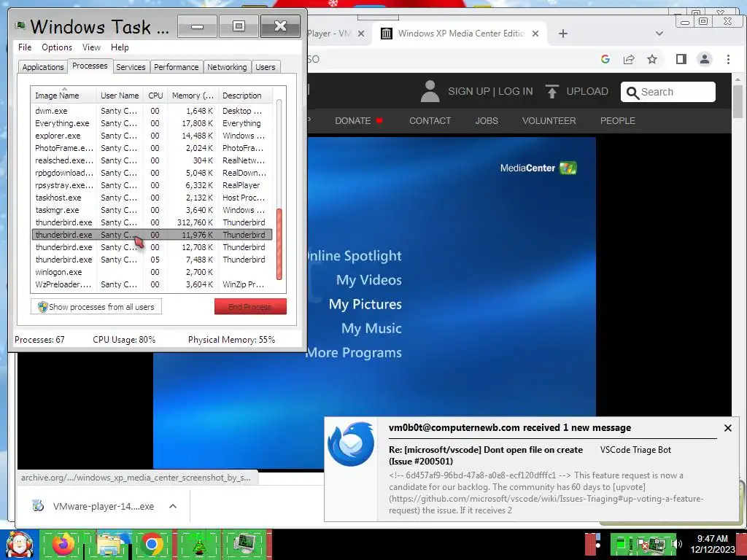Viewport: 747px width, 560px height.
Task: Click the share page icon in Chrome
Action: (629, 59)
